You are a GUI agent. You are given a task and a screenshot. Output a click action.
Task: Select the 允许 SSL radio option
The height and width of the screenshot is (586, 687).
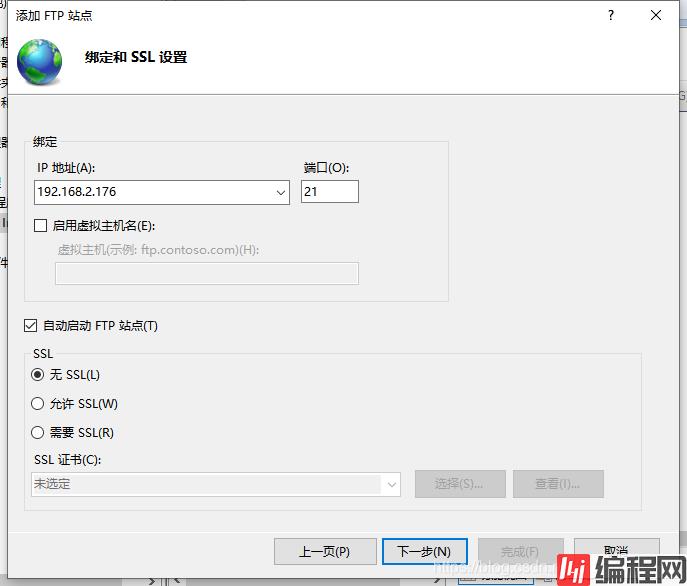click(x=38, y=404)
